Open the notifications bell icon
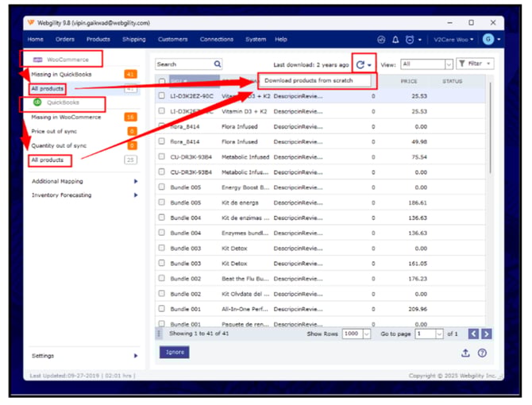Viewport: 532px width, 405px height. coord(395,39)
